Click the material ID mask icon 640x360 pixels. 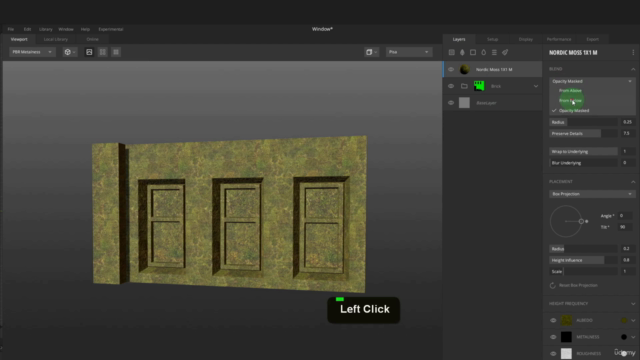pyautogui.click(x=505, y=52)
